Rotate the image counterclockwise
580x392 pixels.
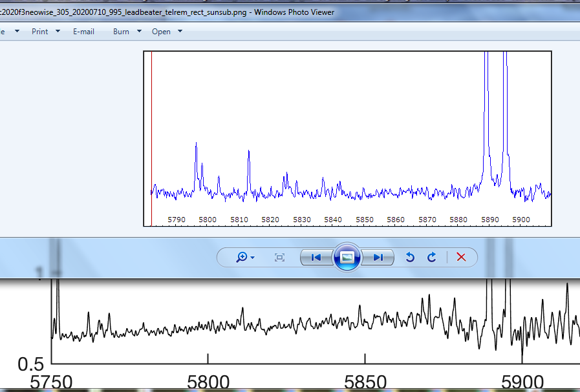coord(409,257)
